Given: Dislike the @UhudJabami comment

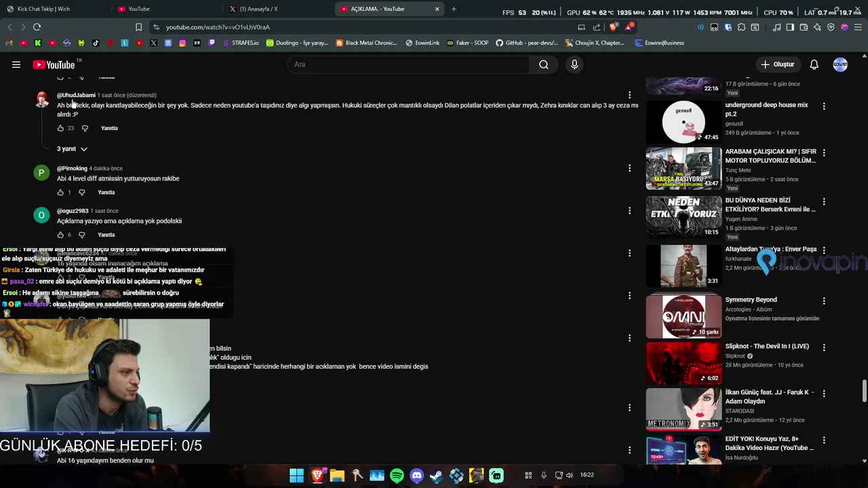Looking at the screenshot, I should coord(85,128).
